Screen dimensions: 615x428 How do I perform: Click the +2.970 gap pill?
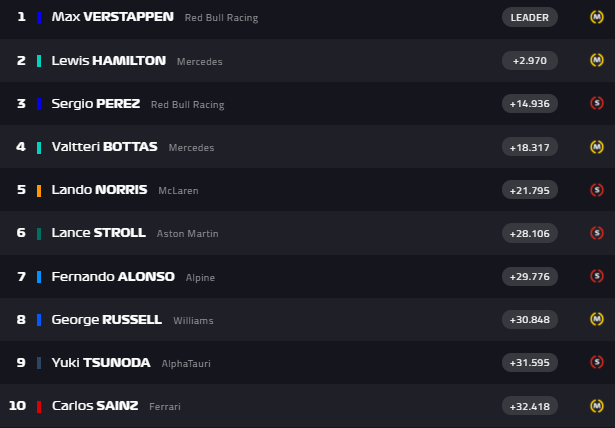point(529,60)
